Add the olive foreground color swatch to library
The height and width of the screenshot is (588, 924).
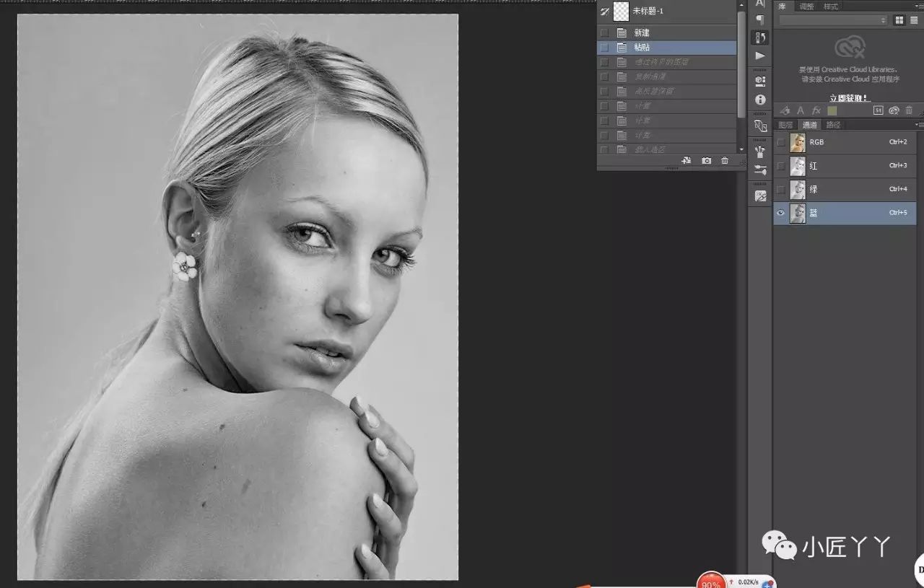(x=832, y=110)
